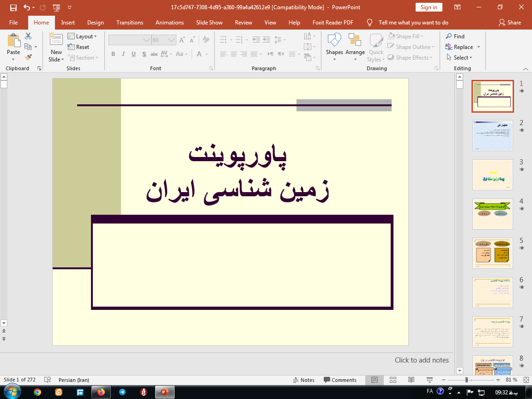Click the Underline icon

133,54
